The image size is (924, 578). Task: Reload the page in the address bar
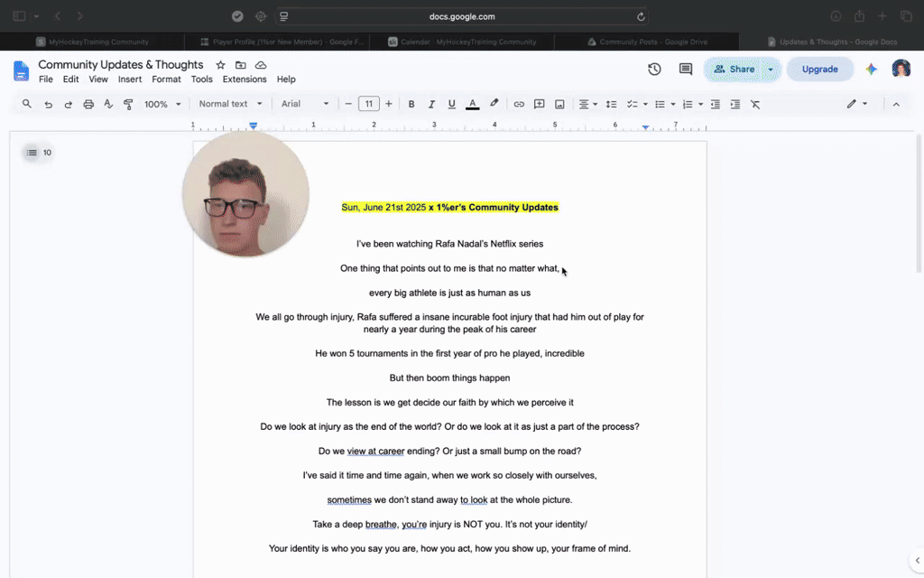tap(641, 16)
